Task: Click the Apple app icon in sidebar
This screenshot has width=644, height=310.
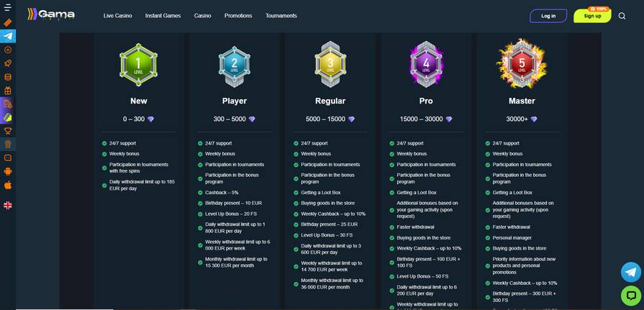Action: 8,185
